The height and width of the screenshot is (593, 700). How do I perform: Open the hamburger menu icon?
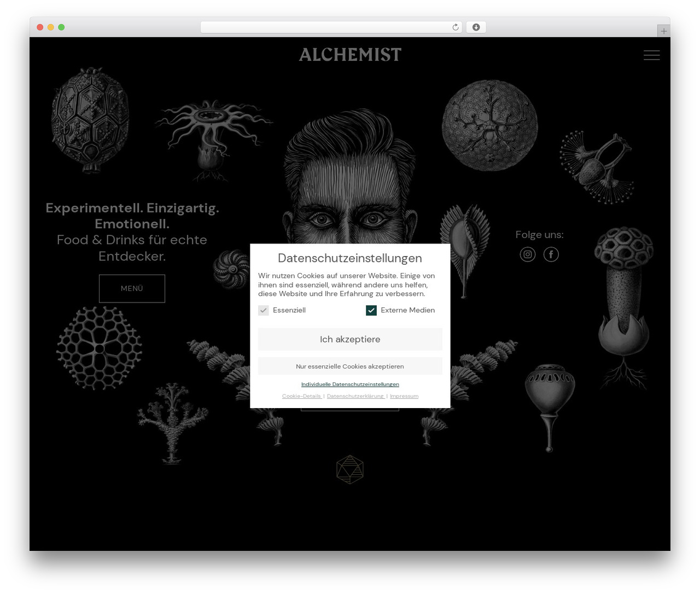pos(651,55)
